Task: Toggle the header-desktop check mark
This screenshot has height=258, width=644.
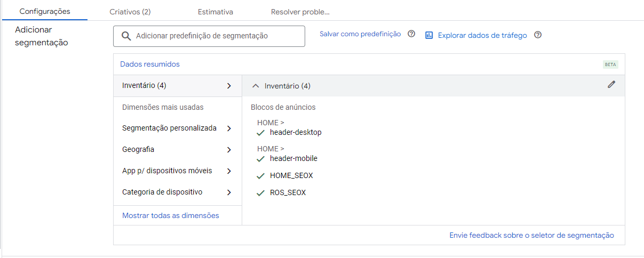Action: (x=261, y=133)
